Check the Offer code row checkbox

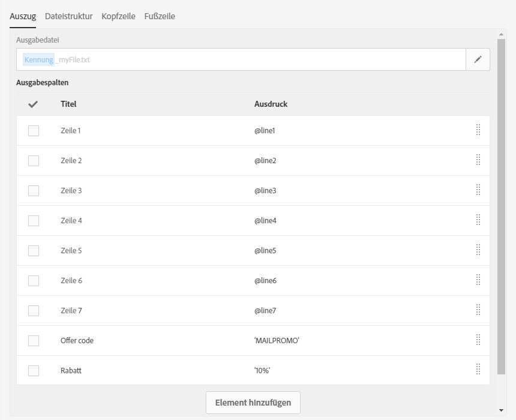click(x=34, y=341)
